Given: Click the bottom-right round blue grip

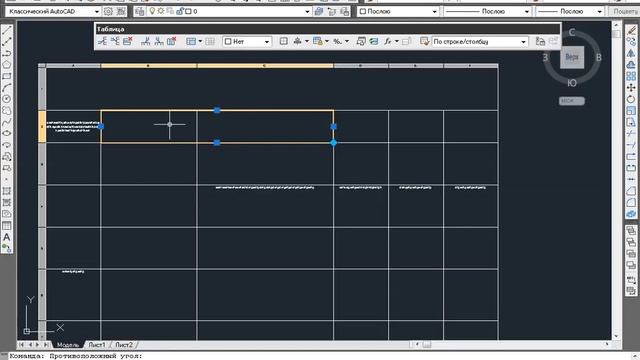Looking at the screenshot, I should pyautogui.click(x=333, y=143).
